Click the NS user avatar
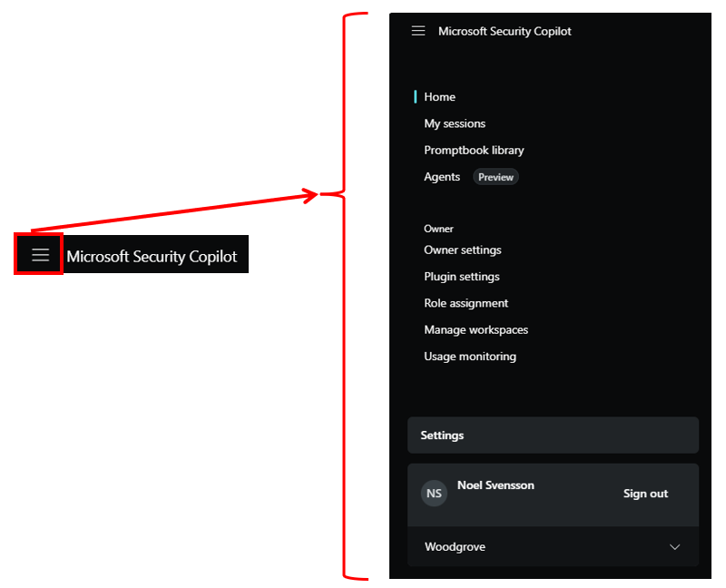This screenshot has width=726, height=588. [434, 494]
